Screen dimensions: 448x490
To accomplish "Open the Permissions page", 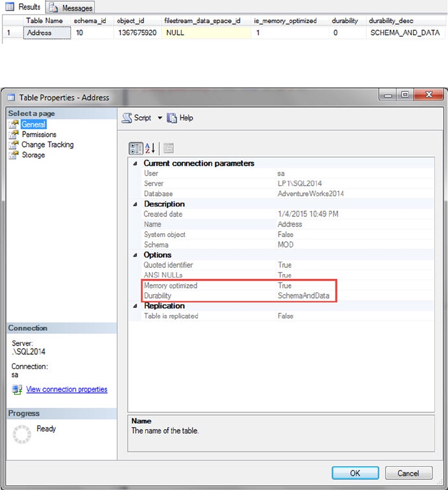I will (39, 135).
